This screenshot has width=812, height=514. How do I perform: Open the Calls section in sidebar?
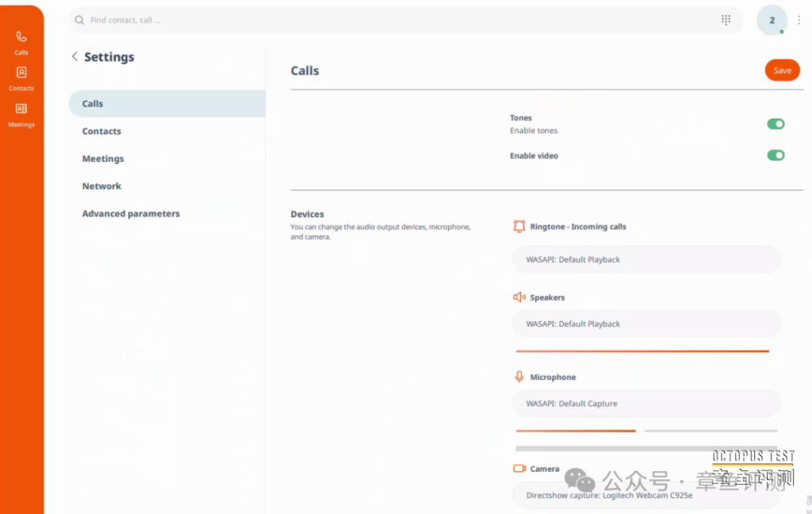[21, 41]
